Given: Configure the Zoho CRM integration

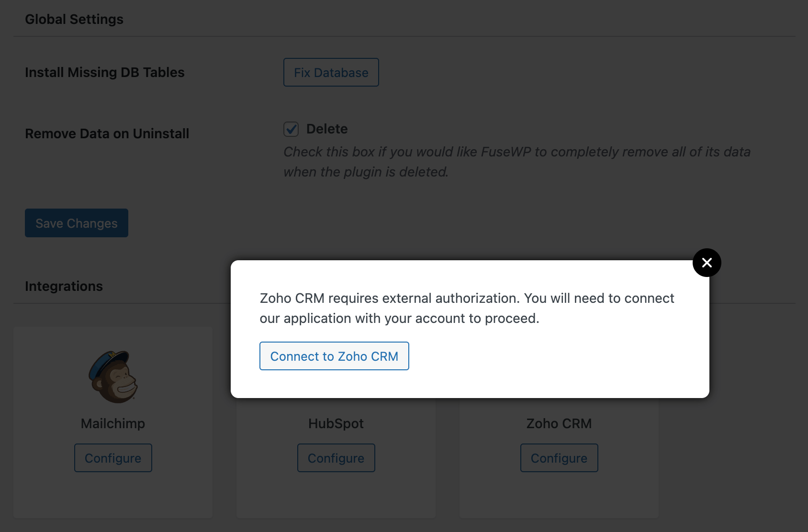Looking at the screenshot, I should pos(559,458).
